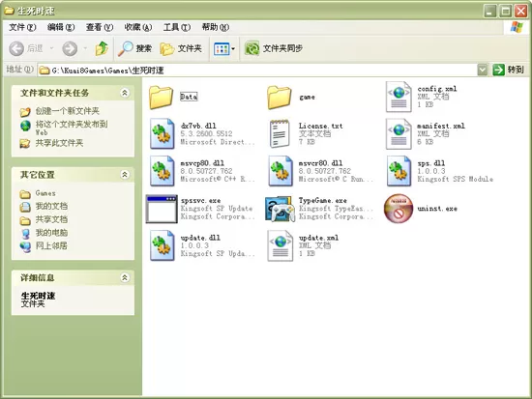The image size is (532, 399).
Task: Select the License.txt file icon
Action: click(280, 133)
